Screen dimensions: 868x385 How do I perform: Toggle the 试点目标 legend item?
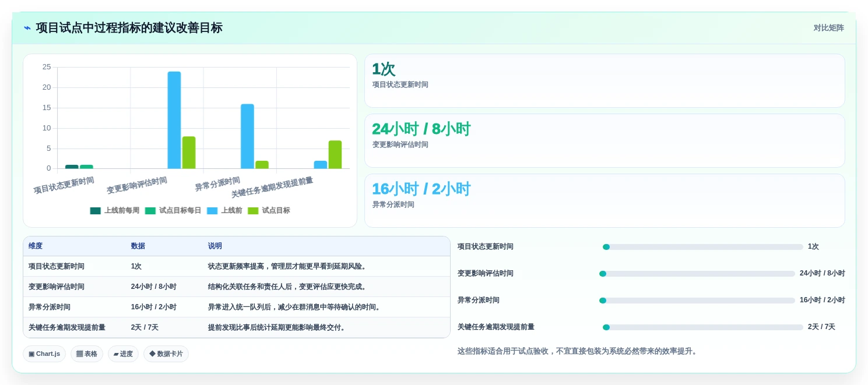pyautogui.click(x=269, y=211)
